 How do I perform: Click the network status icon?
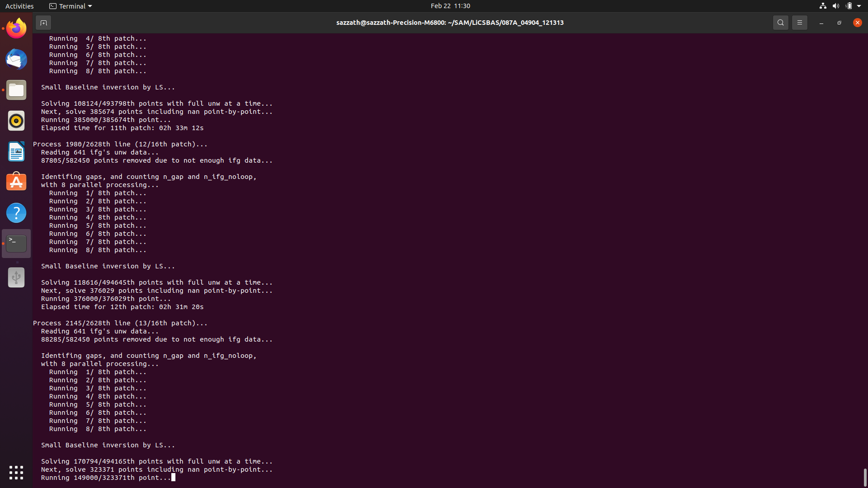tap(823, 6)
